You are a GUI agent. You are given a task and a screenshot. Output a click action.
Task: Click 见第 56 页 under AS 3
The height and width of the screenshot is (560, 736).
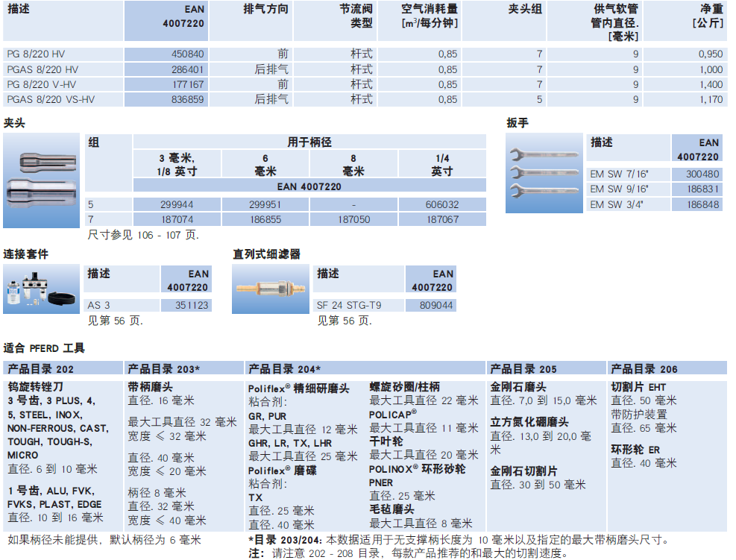(115, 321)
